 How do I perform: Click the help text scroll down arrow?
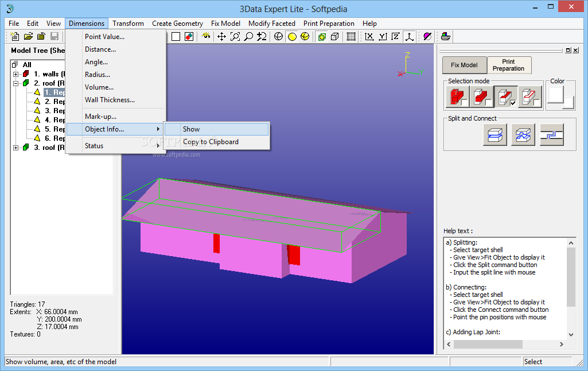pos(571,335)
